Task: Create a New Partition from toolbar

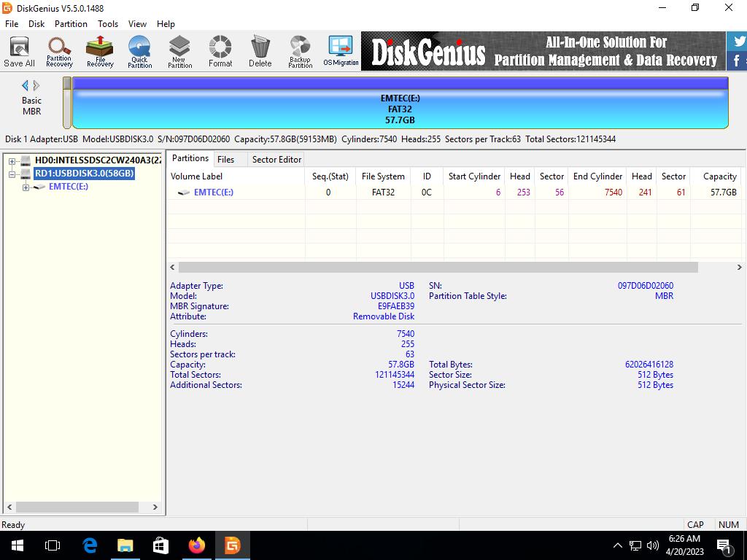Action: pyautogui.click(x=179, y=52)
